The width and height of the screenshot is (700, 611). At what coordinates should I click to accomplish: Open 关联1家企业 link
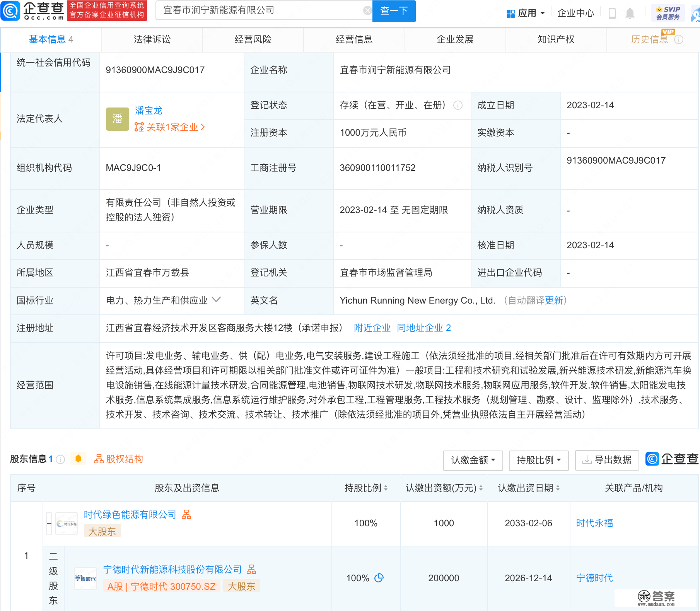169,127
